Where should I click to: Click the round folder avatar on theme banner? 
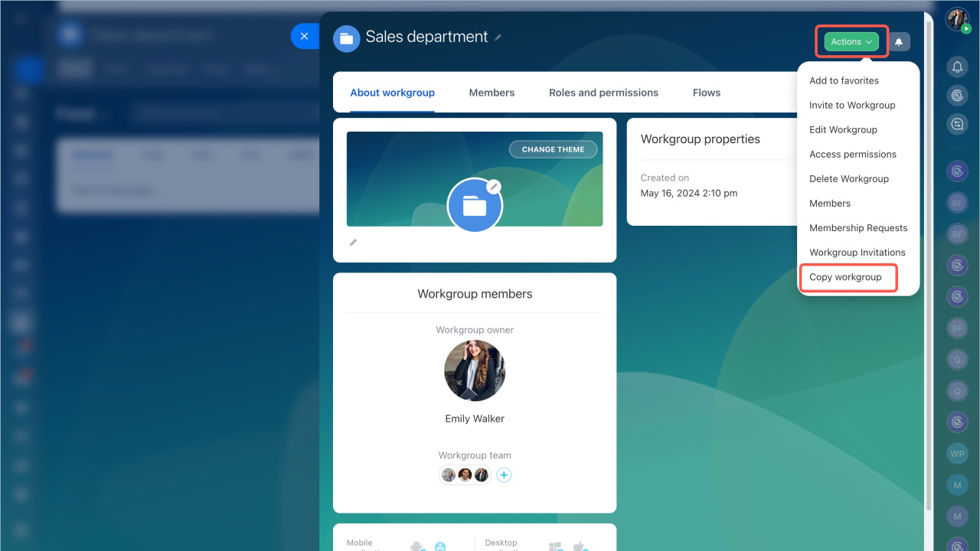pos(475,204)
